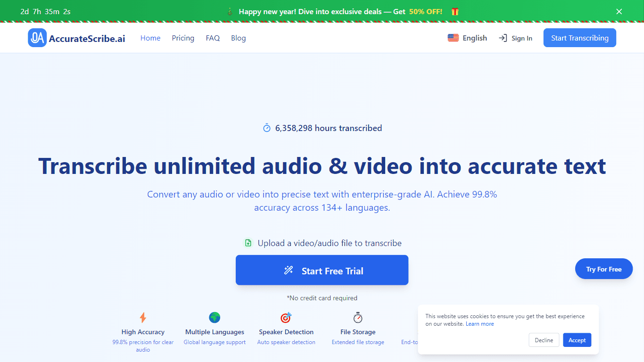
Task: Click the US flag language icon
Action: pyautogui.click(x=453, y=38)
